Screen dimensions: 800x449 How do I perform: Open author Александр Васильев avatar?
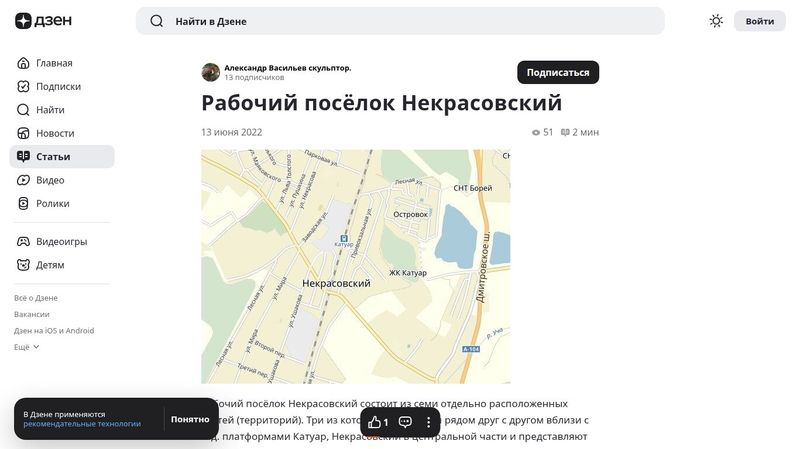(211, 72)
